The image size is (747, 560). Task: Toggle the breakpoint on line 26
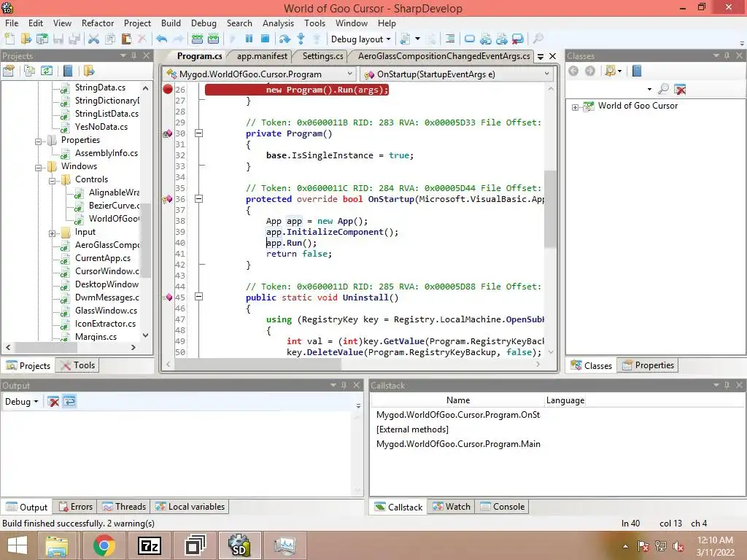coord(168,89)
